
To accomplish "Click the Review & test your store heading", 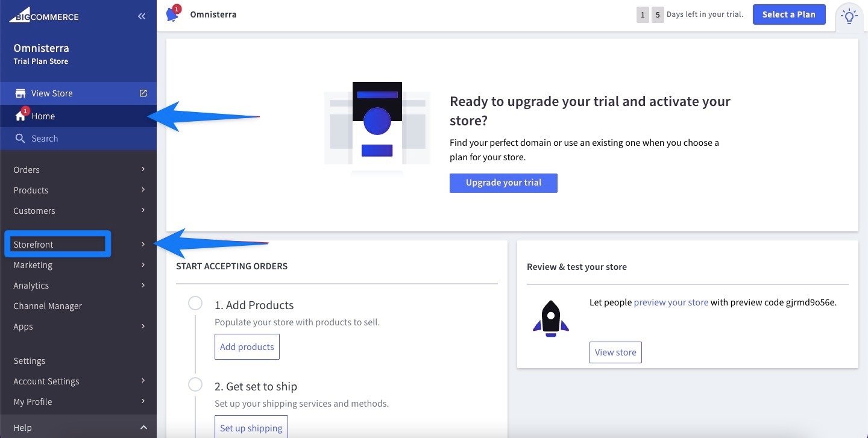I will click(x=577, y=267).
